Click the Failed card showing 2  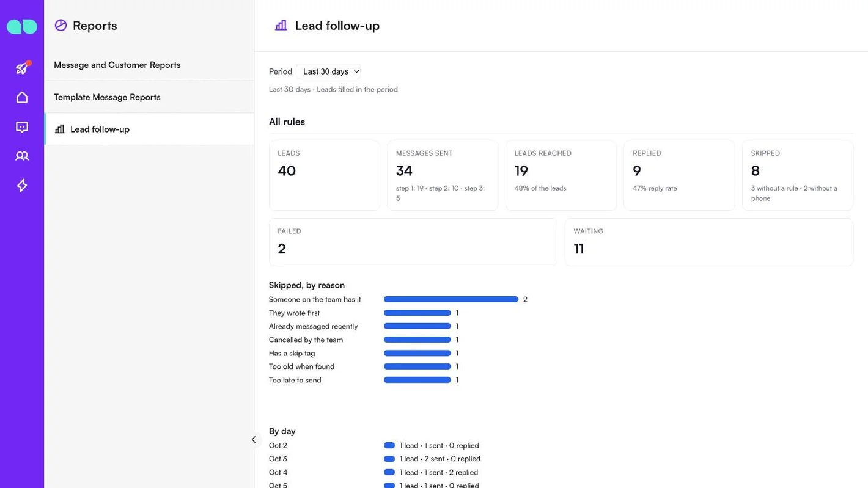click(413, 242)
